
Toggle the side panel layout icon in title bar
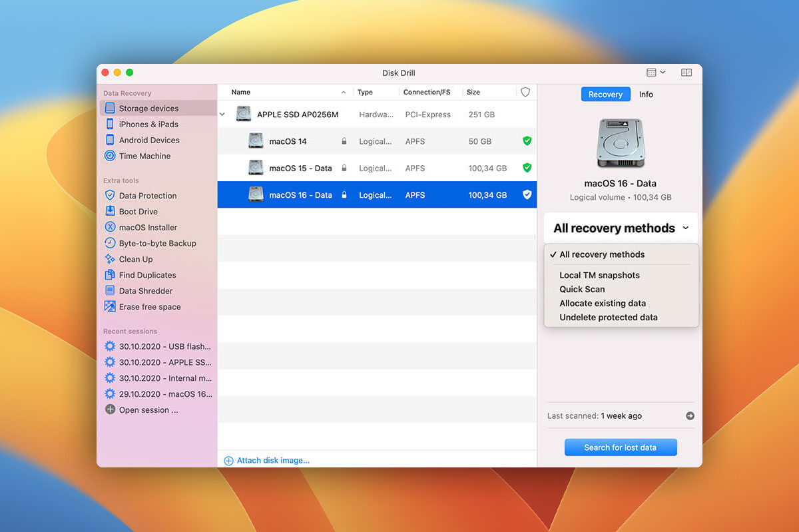point(686,73)
